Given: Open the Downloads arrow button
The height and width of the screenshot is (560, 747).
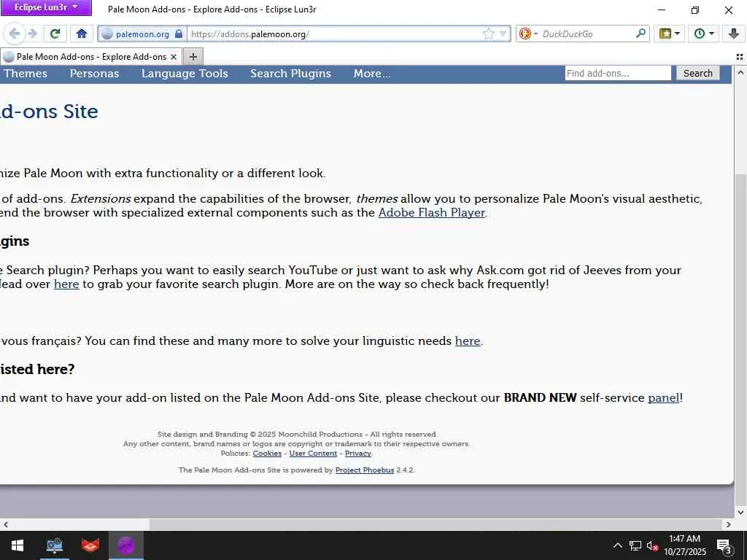Looking at the screenshot, I should [x=733, y=34].
